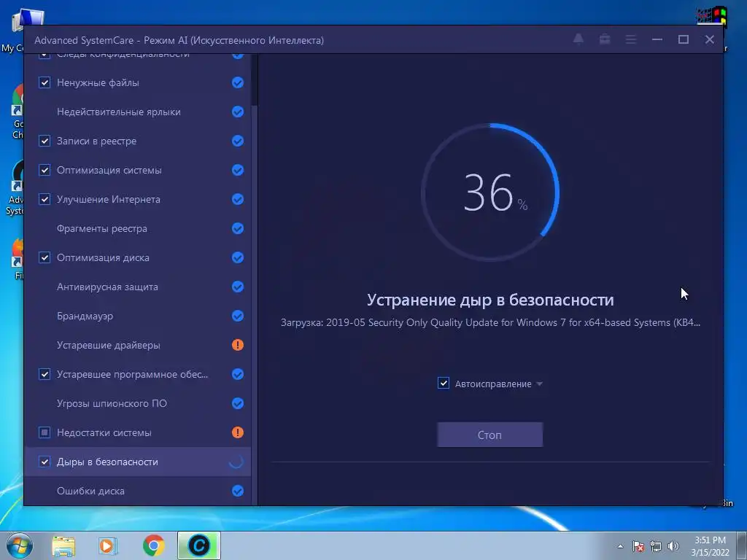This screenshot has width=747, height=560.
Task: Uncheck Устаревшее программное обеспечение checkbox
Action: 44,374
